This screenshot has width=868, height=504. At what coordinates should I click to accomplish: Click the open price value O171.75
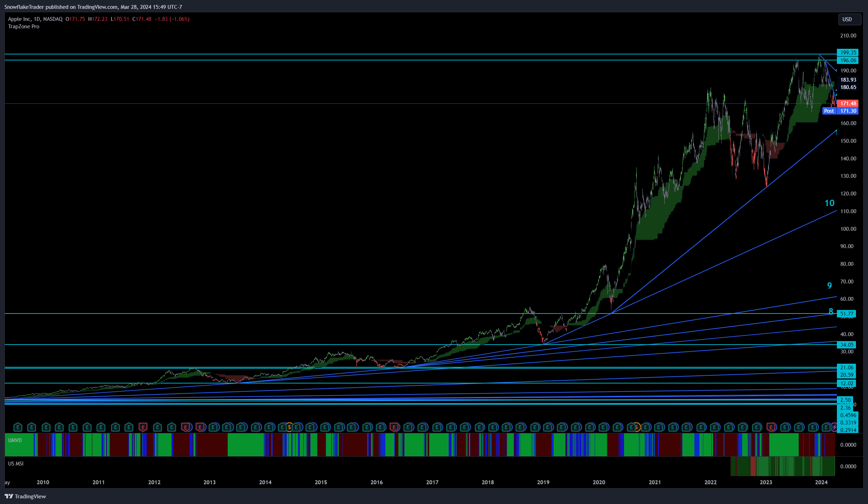point(75,19)
